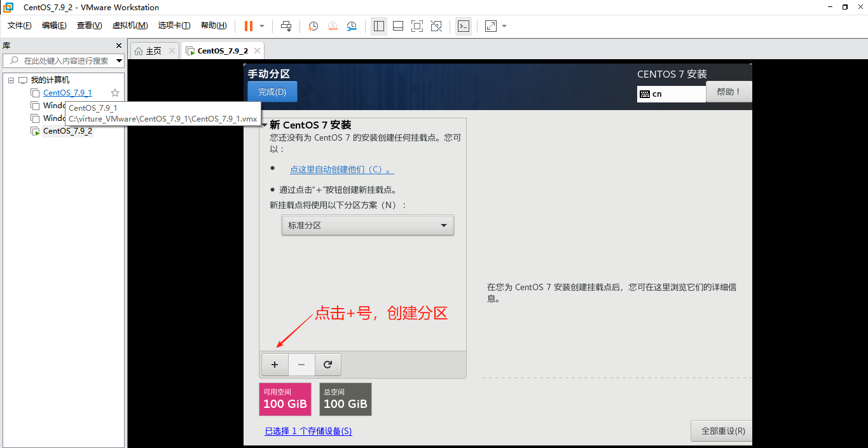The height and width of the screenshot is (448, 868).
Task: Close the library panel
Action: tap(118, 46)
